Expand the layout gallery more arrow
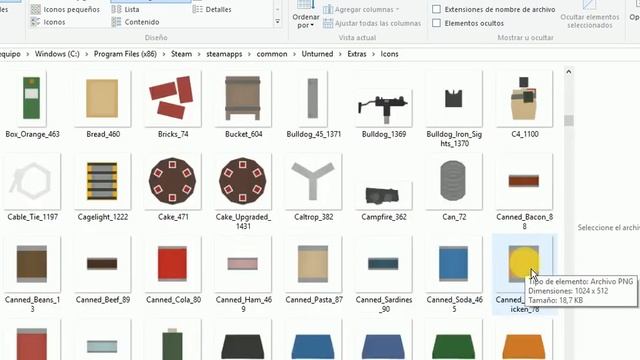Image resolution: width=640 pixels, height=360 pixels. point(278,22)
